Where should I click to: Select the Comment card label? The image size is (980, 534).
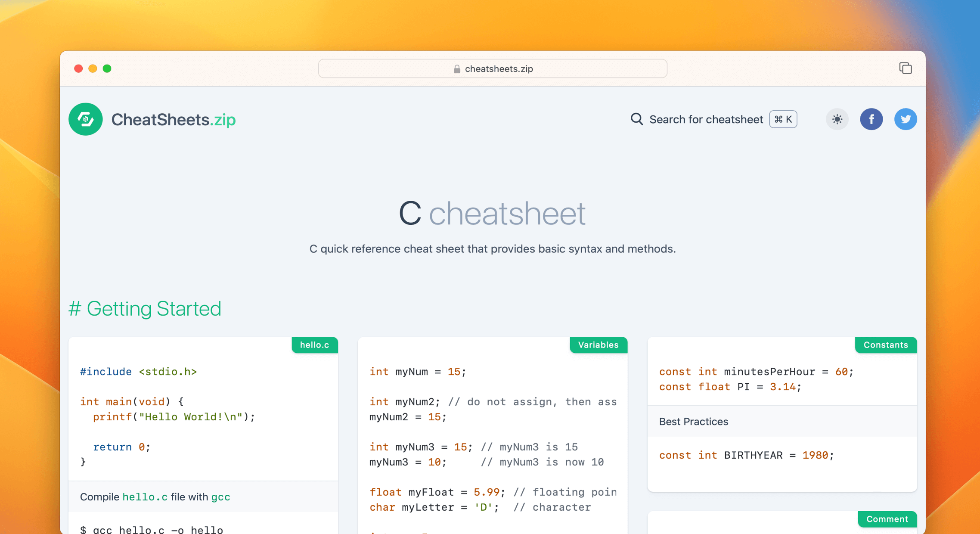[887, 519]
